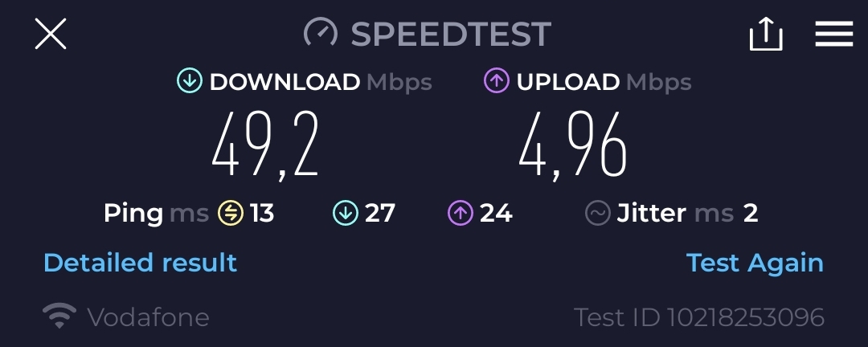This screenshot has width=868, height=347.
Task: Click the purple upload arrow icon beside UPLOAD
Action: 496,80
